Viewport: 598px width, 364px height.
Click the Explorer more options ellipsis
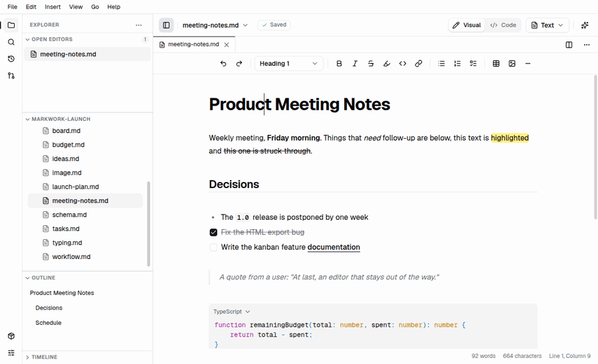tap(138, 25)
